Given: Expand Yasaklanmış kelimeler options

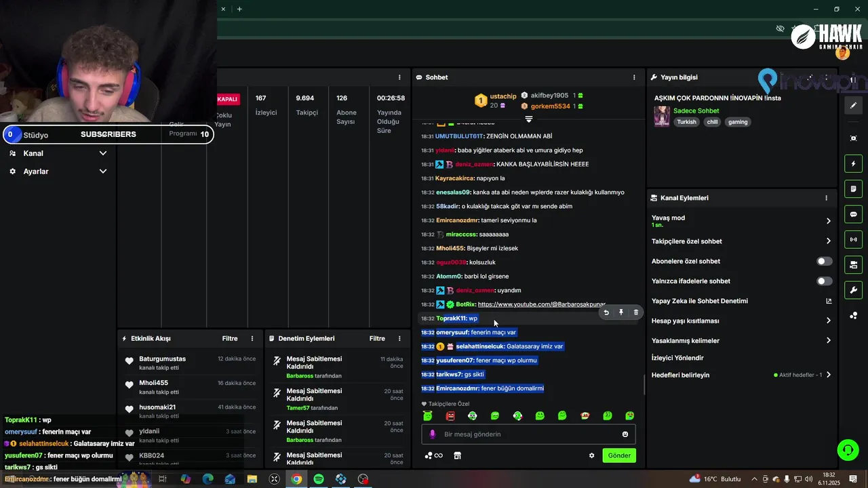Looking at the screenshot, I should pyautogui.click(x=741, y=341).
